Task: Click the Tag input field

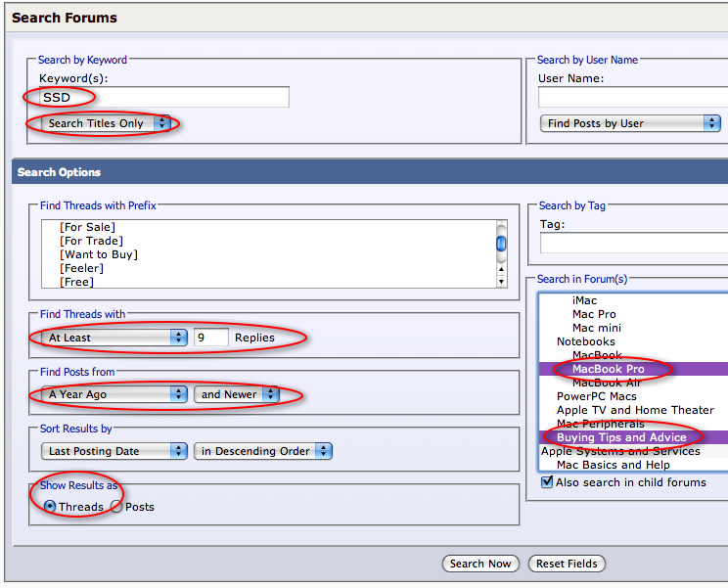Action: [634, 244]
